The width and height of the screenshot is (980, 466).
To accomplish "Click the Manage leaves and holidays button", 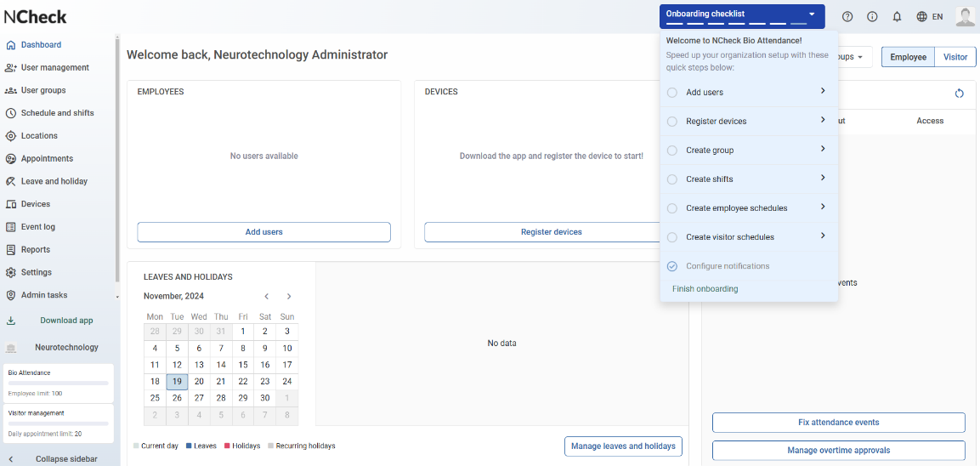I will [x=623, y=446].
